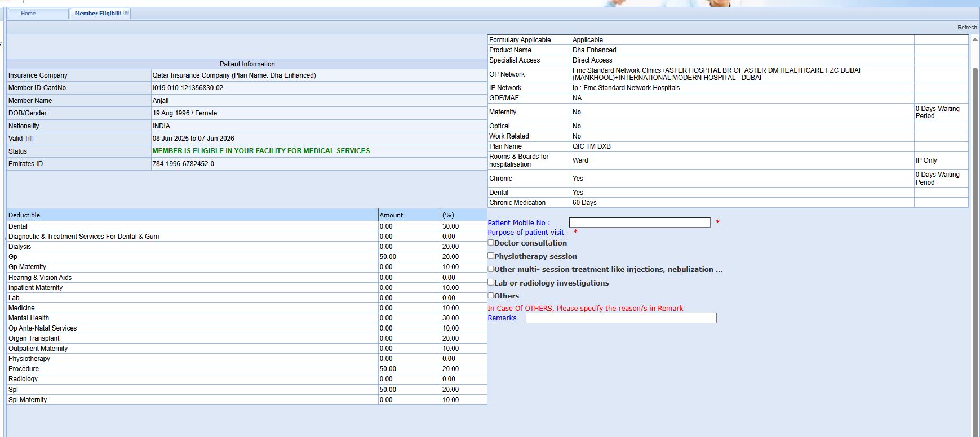The height and width of the screenshot is (437, 980).
Task: Click the scroll-up arrow of the benefits panel
Action: [x=975, y=39]
